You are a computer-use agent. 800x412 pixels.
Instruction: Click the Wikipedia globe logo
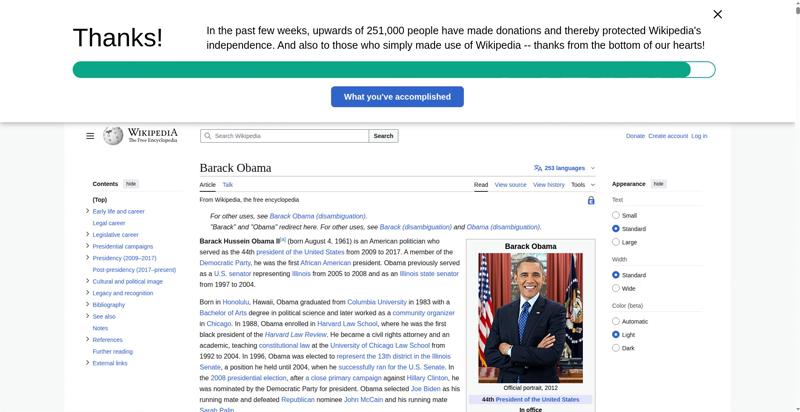[x=112, y=136]
